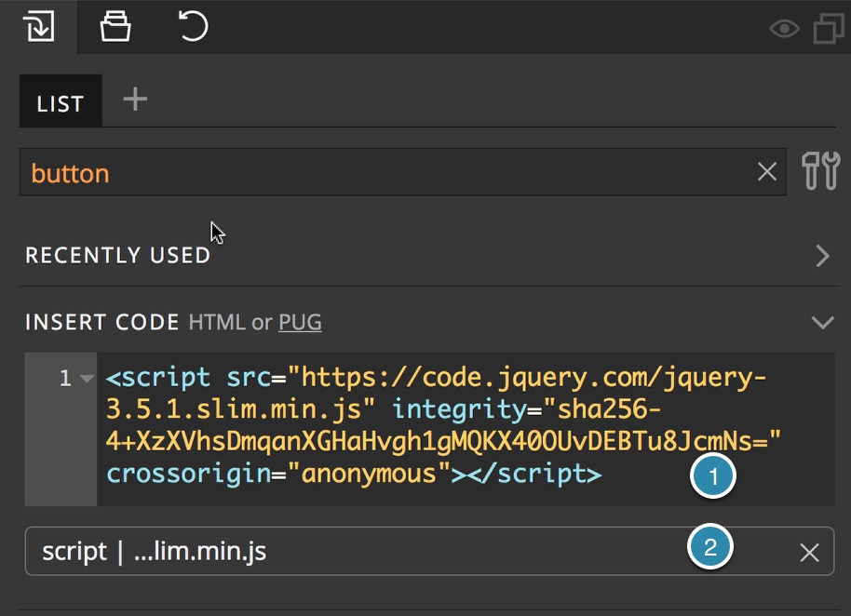Open the PUG code format link

point(300,322)
